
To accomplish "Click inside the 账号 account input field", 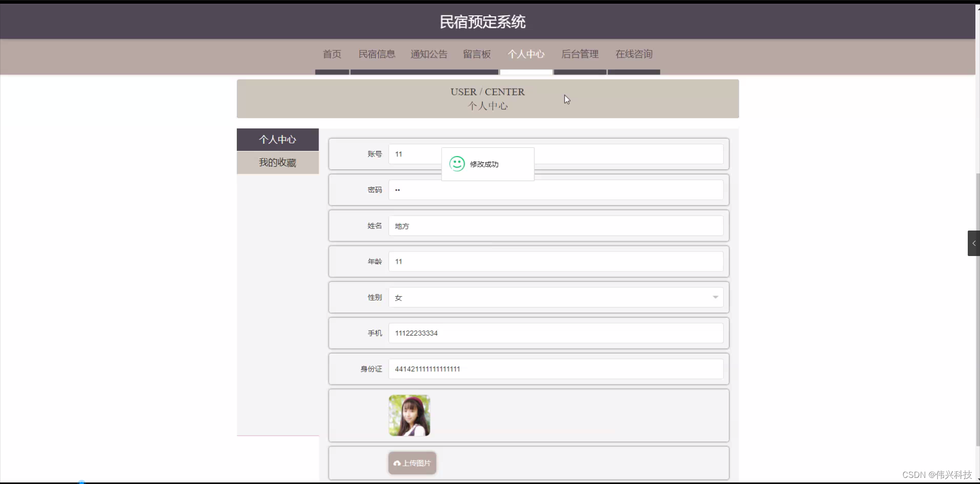I will click(413, 154).
